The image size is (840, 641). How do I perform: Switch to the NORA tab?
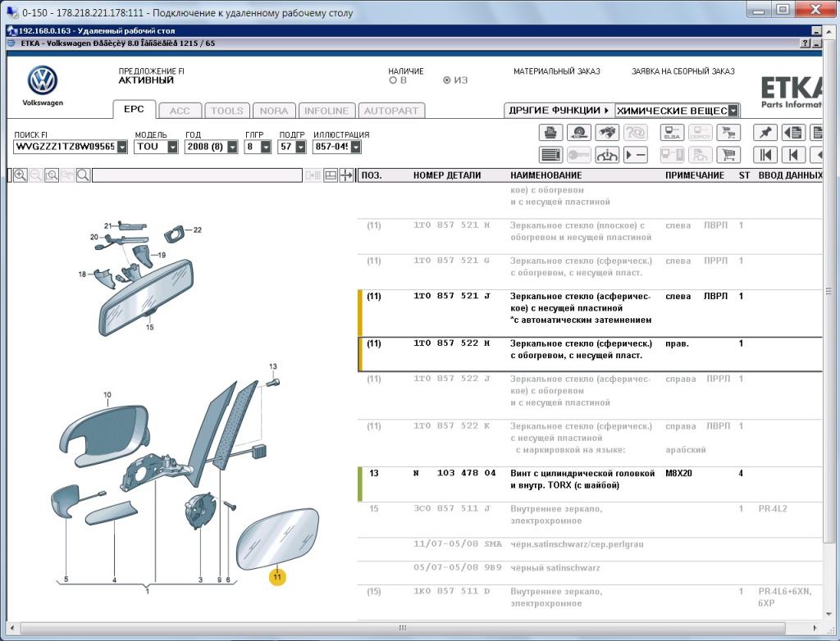(x=274, y=111)
